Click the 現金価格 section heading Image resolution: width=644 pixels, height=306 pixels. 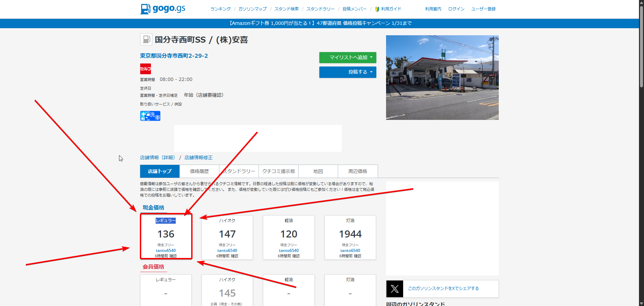(x=153, y=208)
